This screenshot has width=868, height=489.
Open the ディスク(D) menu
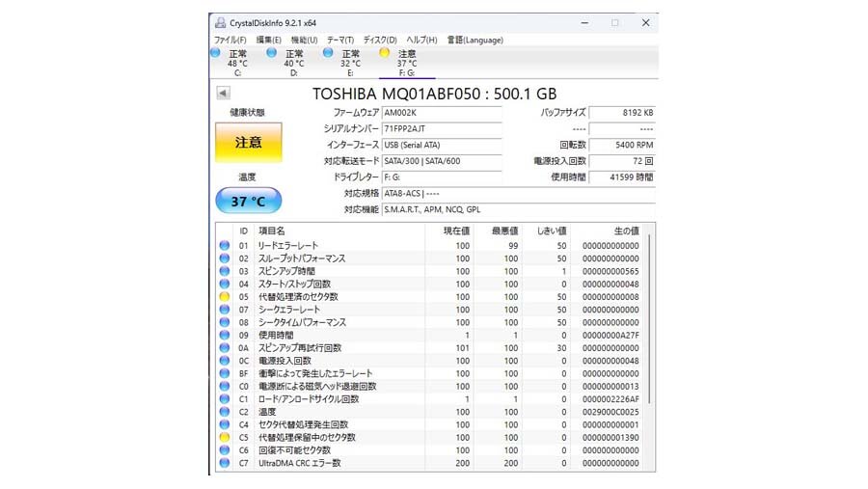(x=380, y=40)
